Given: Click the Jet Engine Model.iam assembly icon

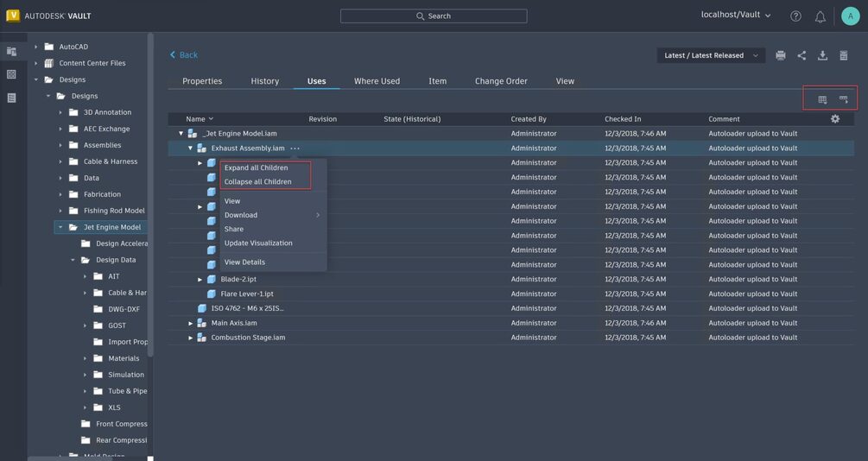Looking at the screenshot, I should tap(193, 133).
